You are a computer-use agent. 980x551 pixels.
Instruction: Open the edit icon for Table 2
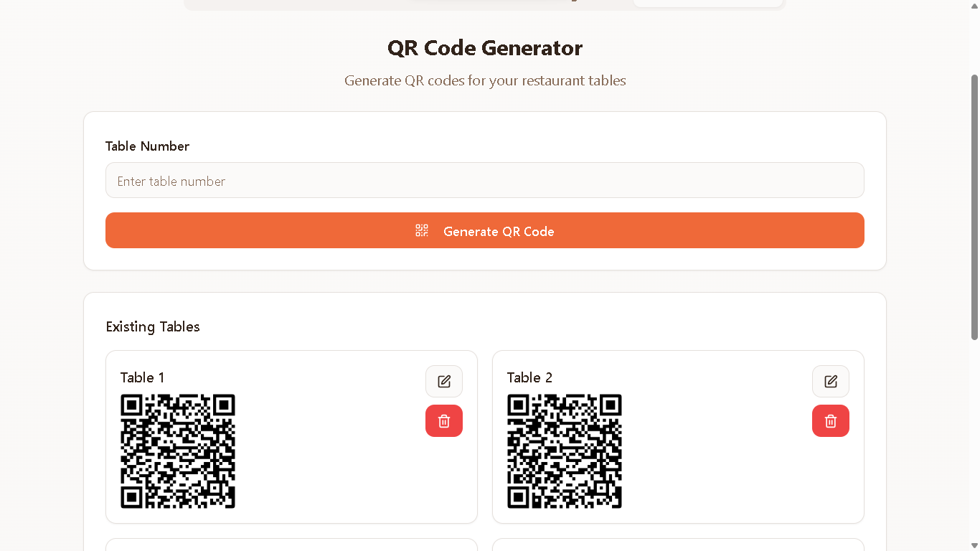point(831,381)
